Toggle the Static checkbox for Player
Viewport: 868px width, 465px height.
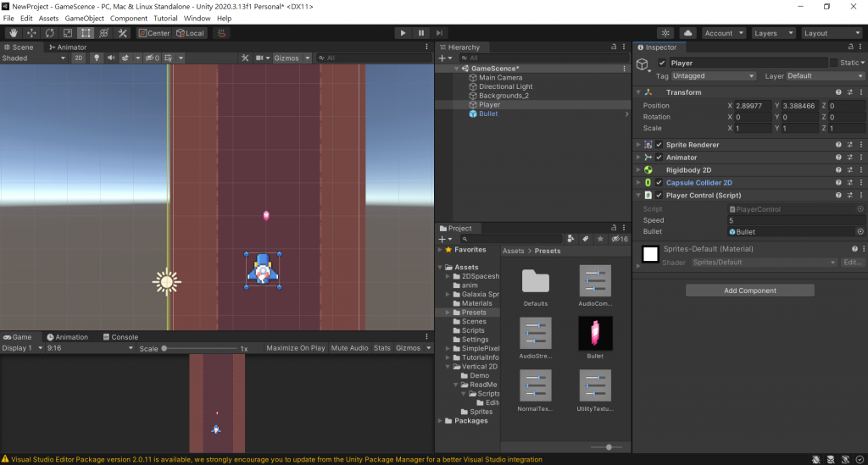pos(835,63)
